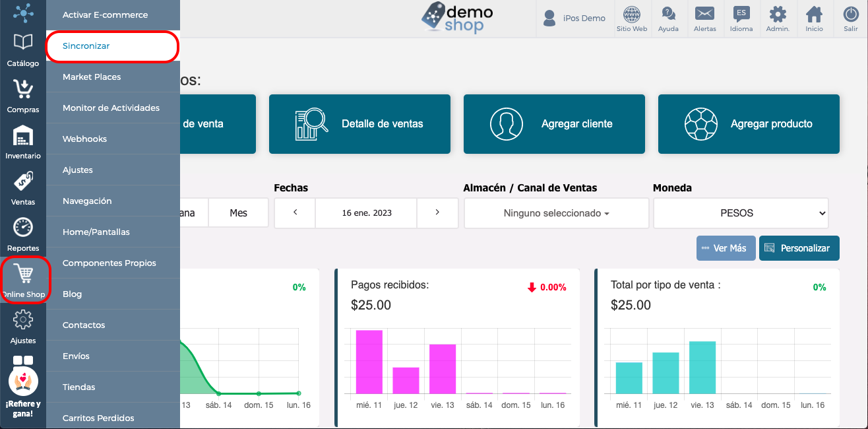Click the Personalizar button
The height and width of the screenshot is (429, 868).
point(799,248)
